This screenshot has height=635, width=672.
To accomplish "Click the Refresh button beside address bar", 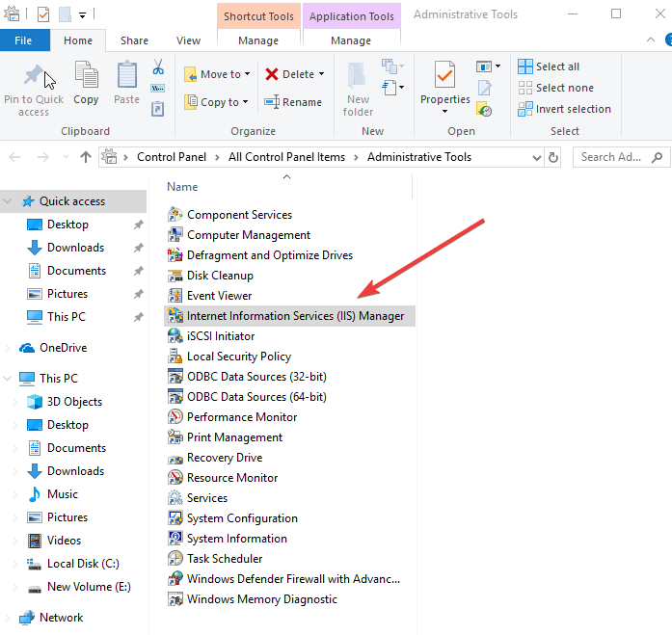I will point(553,157).
